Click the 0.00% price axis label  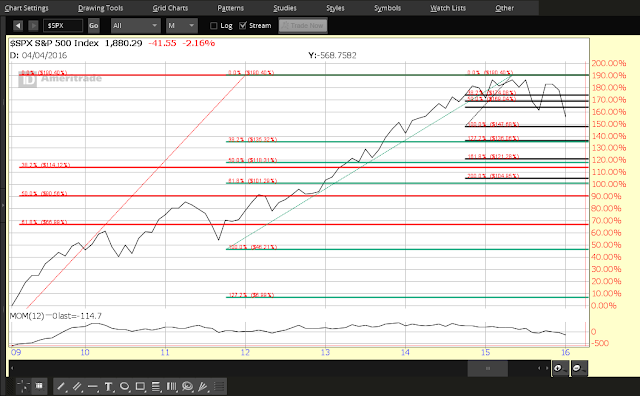pos(604,305)
